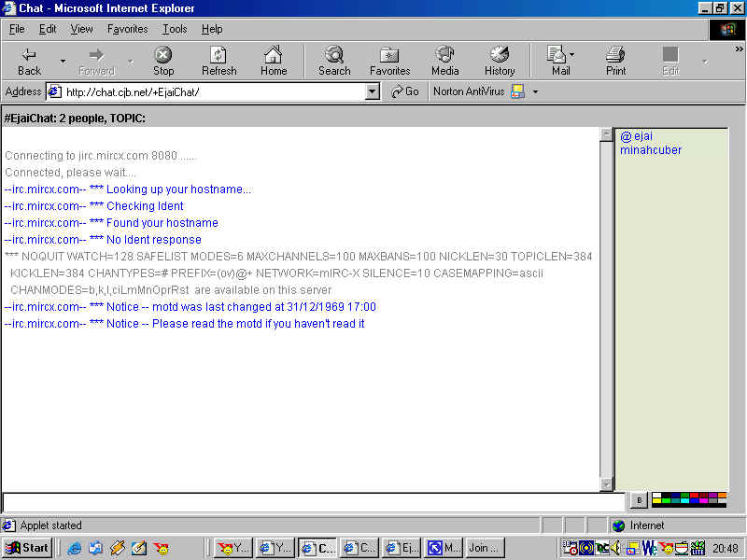
Task: Go back with the Back toolbar button
Action: tap(30, 61)
